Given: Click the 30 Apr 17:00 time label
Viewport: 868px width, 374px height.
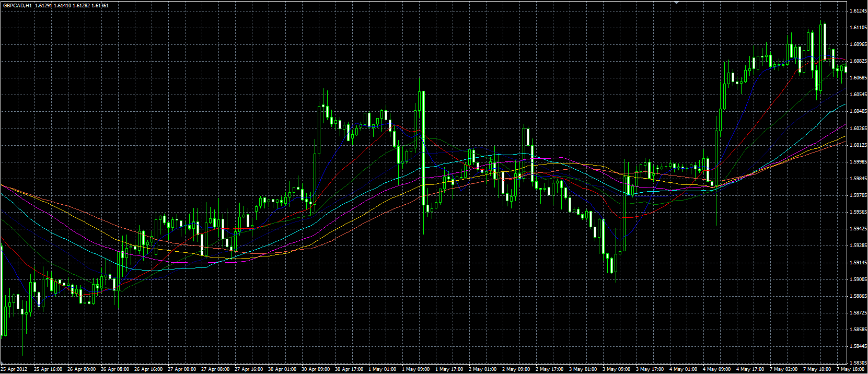Looking at the screenshot, I should click(349, 369).
